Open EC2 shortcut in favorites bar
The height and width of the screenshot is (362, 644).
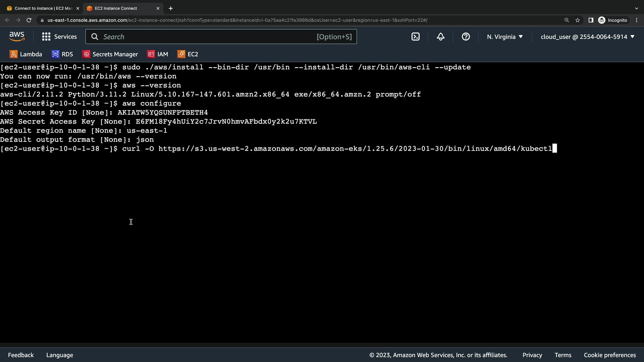tap(188, 54)
